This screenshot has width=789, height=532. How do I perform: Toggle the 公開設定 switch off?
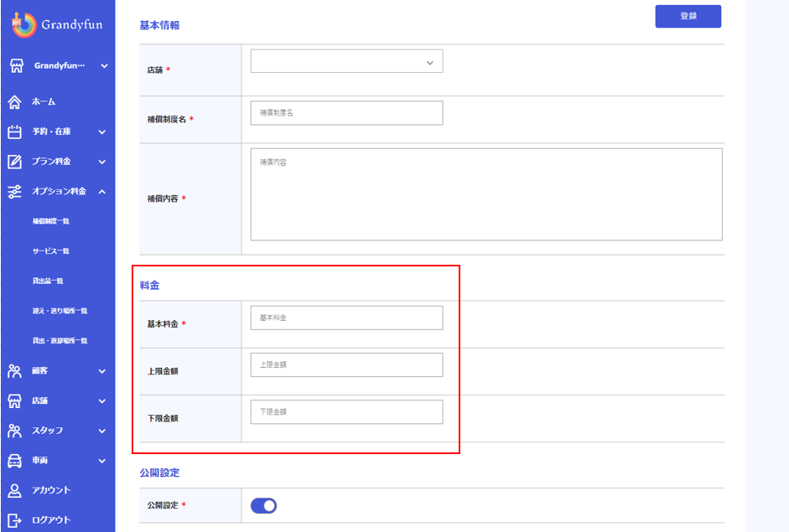pyautogui.click(x=263, y=505)
